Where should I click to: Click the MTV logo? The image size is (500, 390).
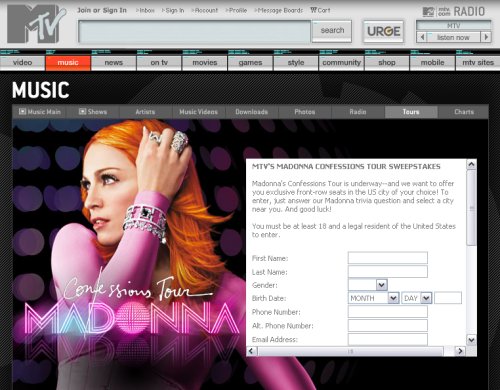click(36, 24)
